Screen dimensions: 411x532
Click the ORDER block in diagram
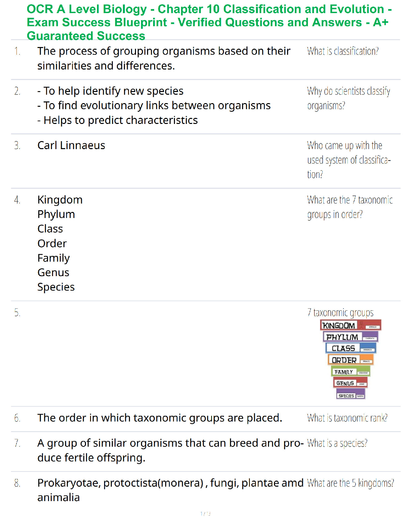351,360
